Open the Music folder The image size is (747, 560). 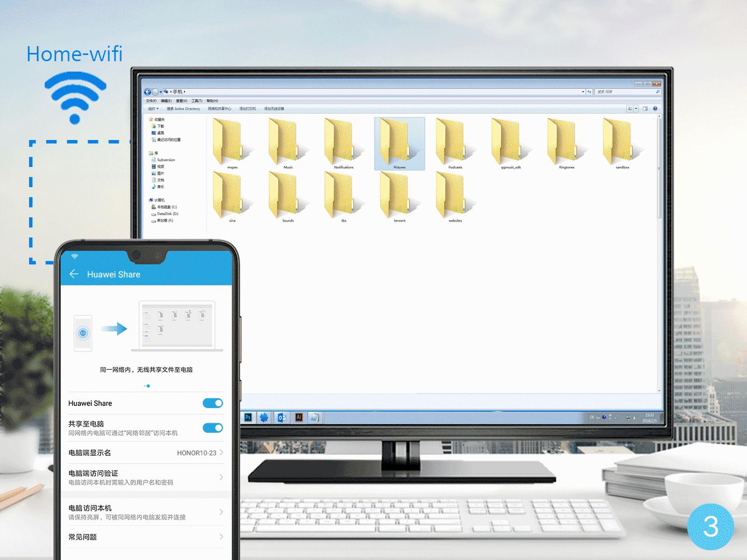tap(288, 143)
